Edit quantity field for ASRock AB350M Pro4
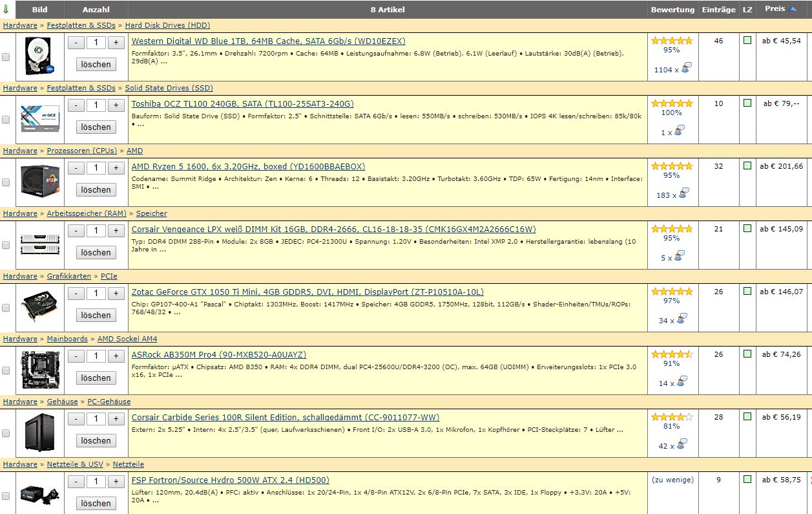Viewport: 812px width, 514px height. click(96, 356)
